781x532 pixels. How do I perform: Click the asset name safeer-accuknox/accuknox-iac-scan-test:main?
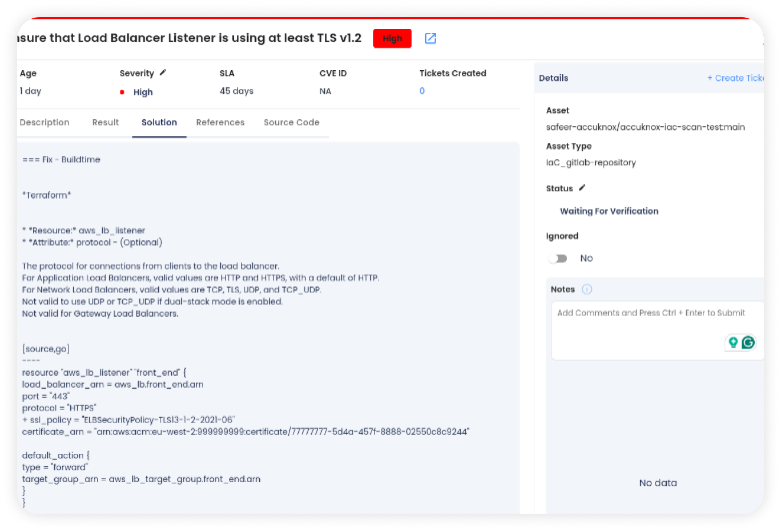tap(645, 127)
